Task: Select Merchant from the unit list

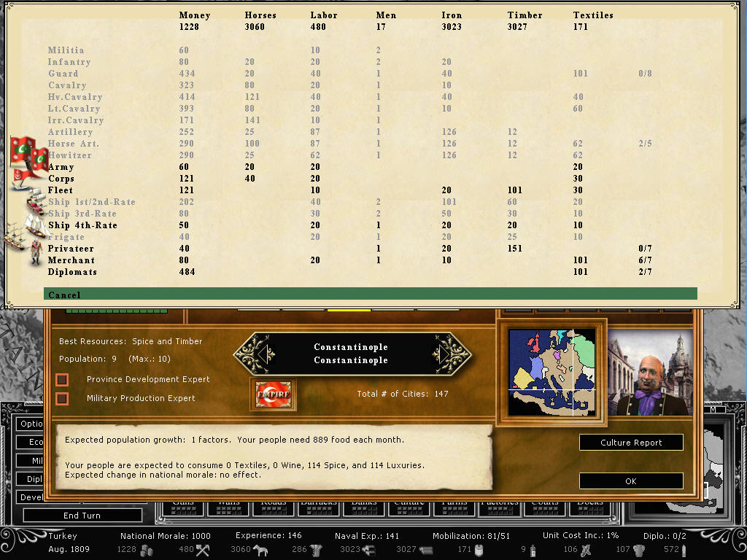Action: point(370,260)
